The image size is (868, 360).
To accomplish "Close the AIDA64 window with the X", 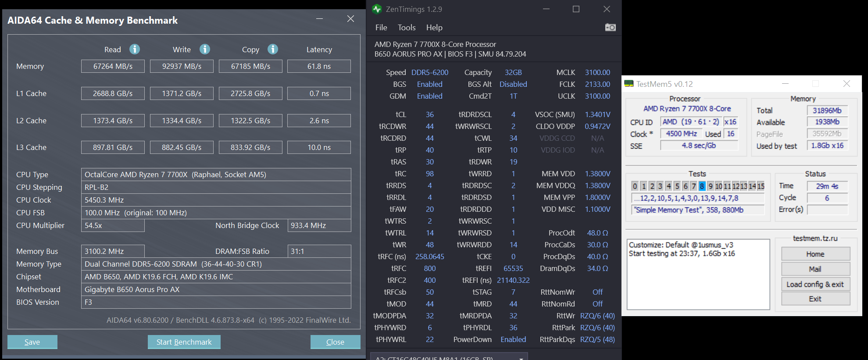I will click(x=350, y=19).
